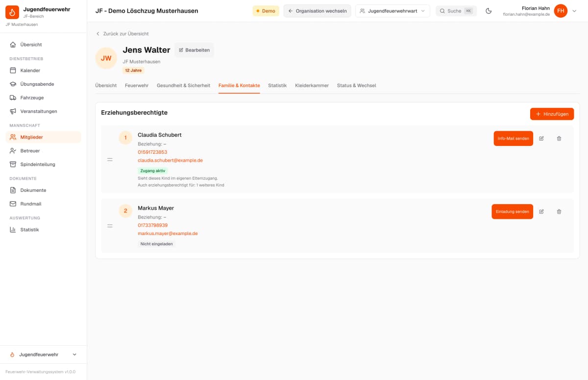
Task: Click the drag handle beside Markus Mayer
Action: point(110,226)
